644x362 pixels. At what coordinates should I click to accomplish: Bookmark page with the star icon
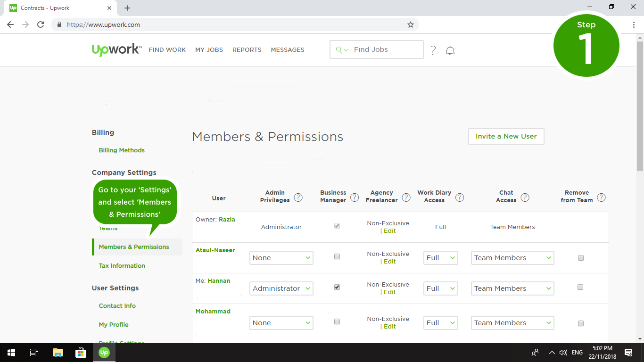(410, 25)
